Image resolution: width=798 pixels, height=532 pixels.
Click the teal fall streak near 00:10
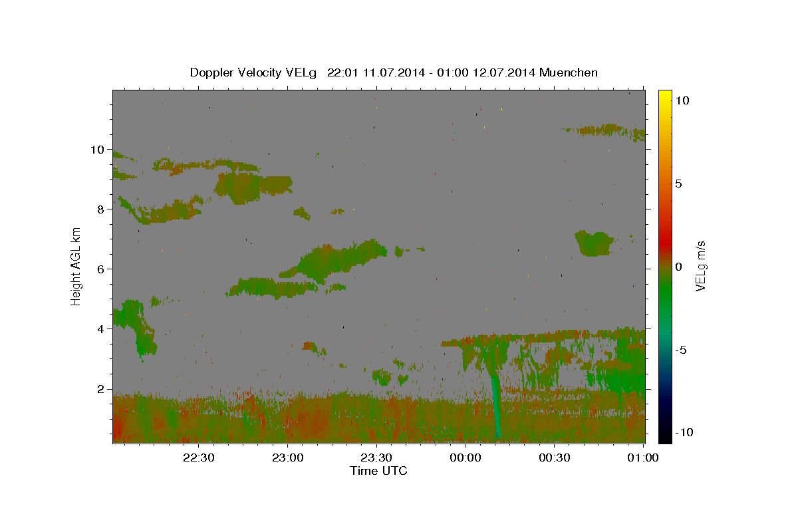(495, 406)
